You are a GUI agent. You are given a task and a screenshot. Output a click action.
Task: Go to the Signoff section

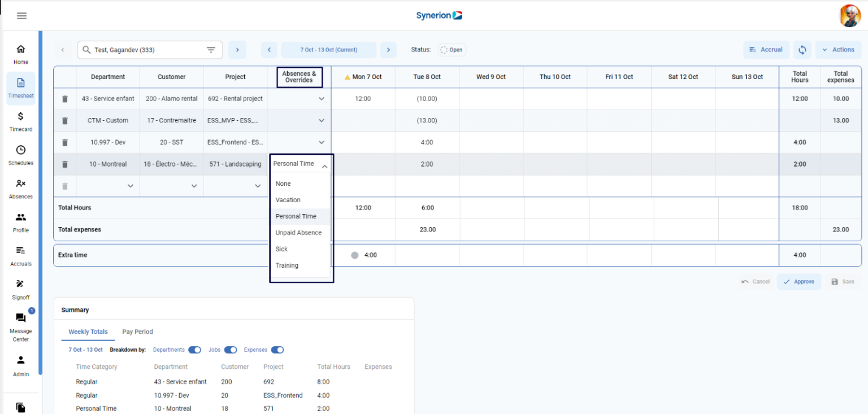(20, 290)
